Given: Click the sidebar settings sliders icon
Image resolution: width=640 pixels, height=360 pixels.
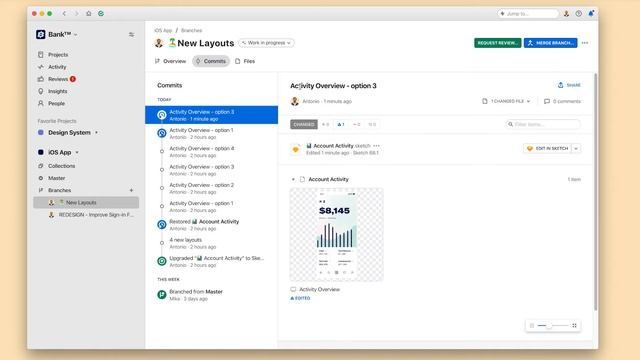Looking at the screenshot, I should [x=131, y=35].
